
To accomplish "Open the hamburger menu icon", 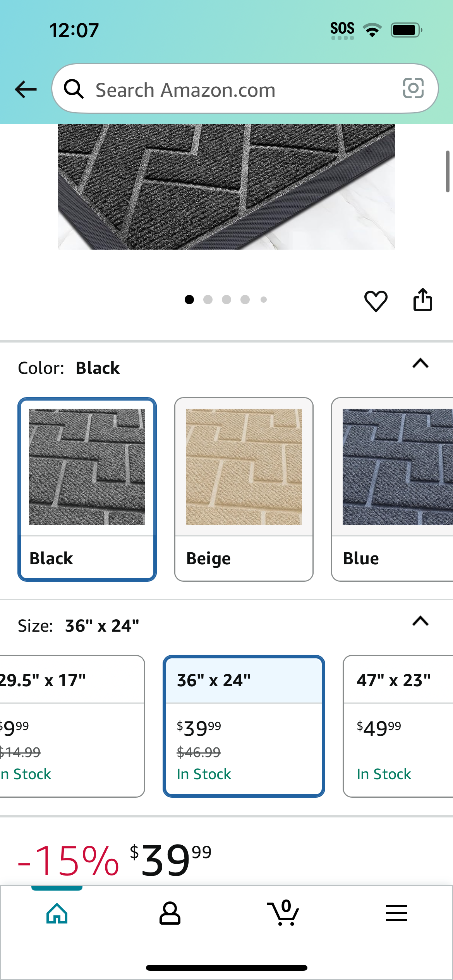I will pyautogui.click(x=396, y=913).
